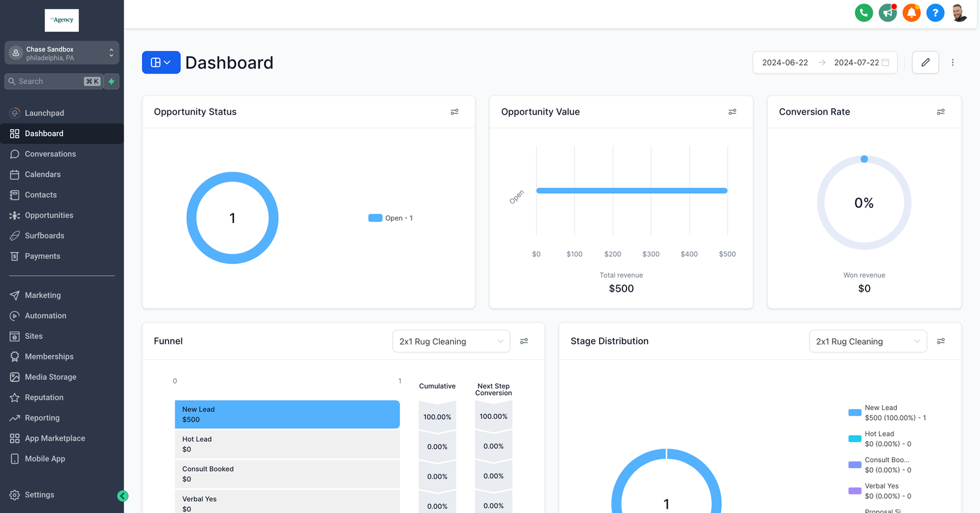
Task: Expand the Stage Distribution pipeline dropdown
Action: 867,341
